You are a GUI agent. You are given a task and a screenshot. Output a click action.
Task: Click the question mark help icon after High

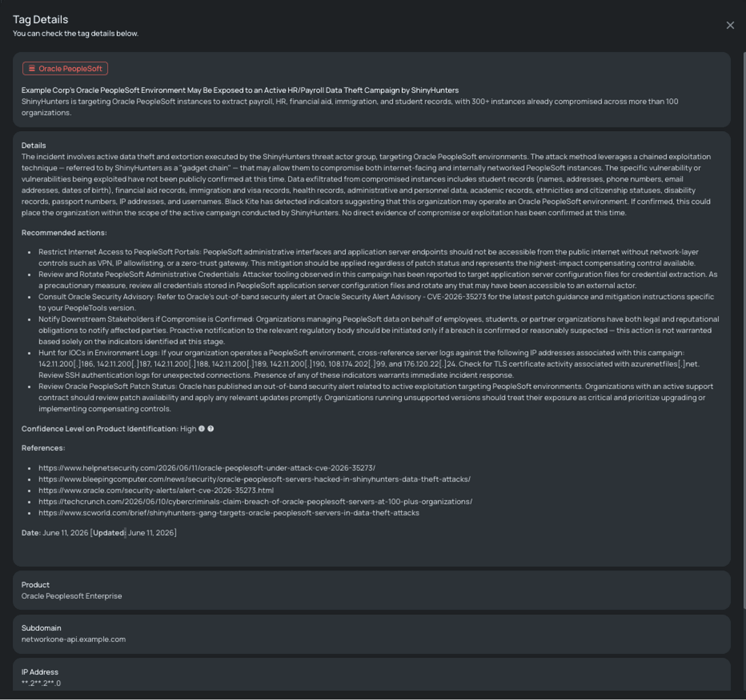tap(211, 429)
